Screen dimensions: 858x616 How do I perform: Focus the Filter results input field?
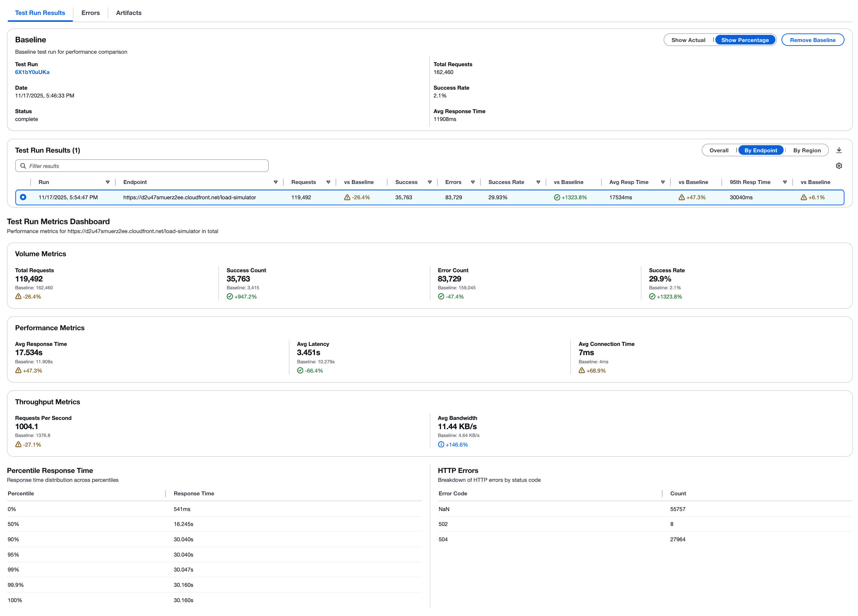tap(142, 166)
